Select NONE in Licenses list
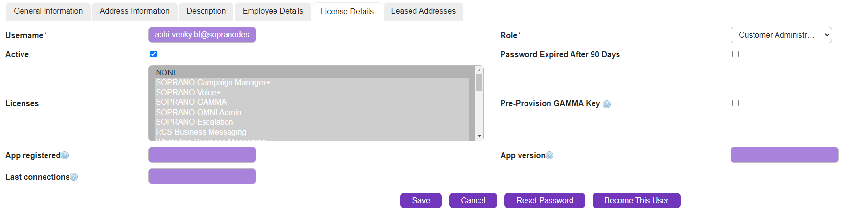The image size is (868, 213). pos(167,72)
